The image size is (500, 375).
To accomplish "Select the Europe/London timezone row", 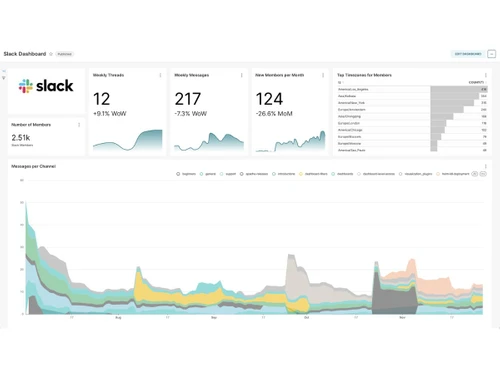I will point(413,123).
